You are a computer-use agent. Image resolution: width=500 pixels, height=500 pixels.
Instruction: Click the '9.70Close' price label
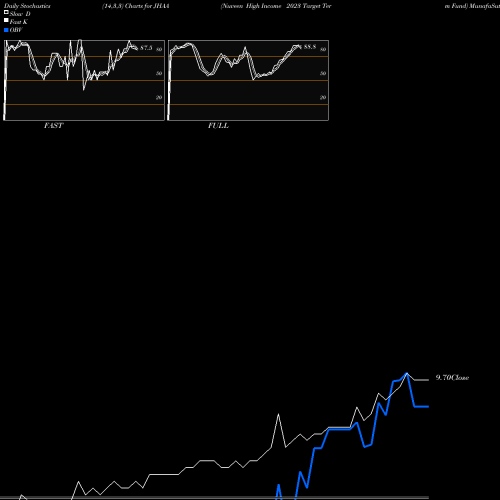coord(452,378)
